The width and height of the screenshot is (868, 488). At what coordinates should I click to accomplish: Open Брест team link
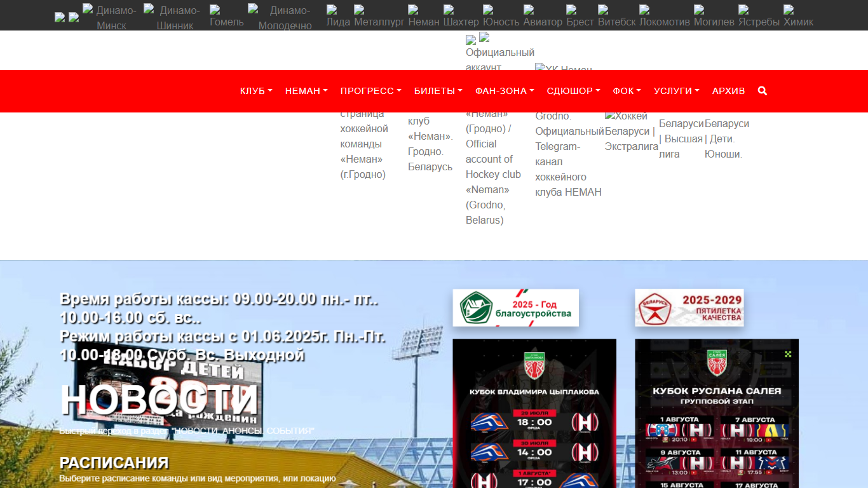coord(580,17)
